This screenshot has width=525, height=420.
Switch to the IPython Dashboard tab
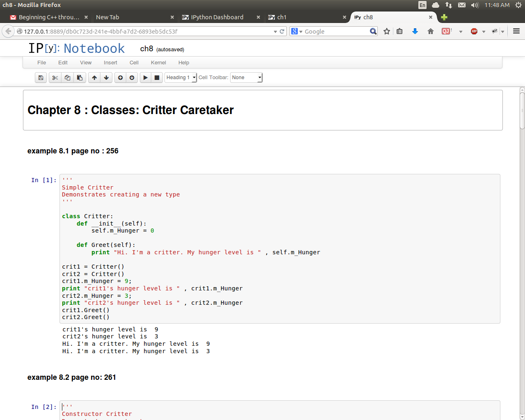[x=217, y=17]
